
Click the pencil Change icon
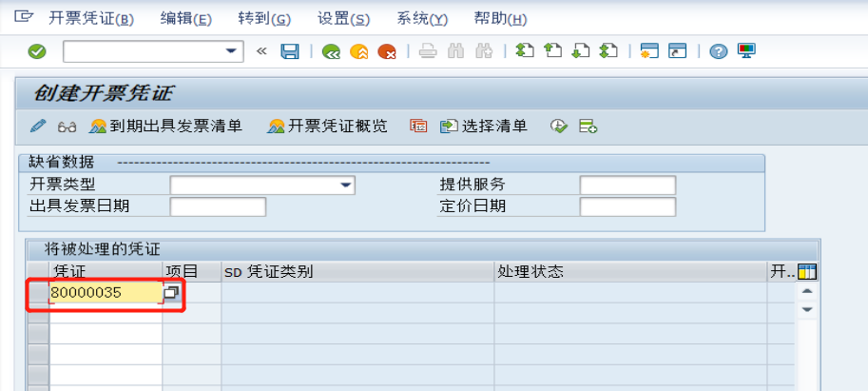pos(38,127)
